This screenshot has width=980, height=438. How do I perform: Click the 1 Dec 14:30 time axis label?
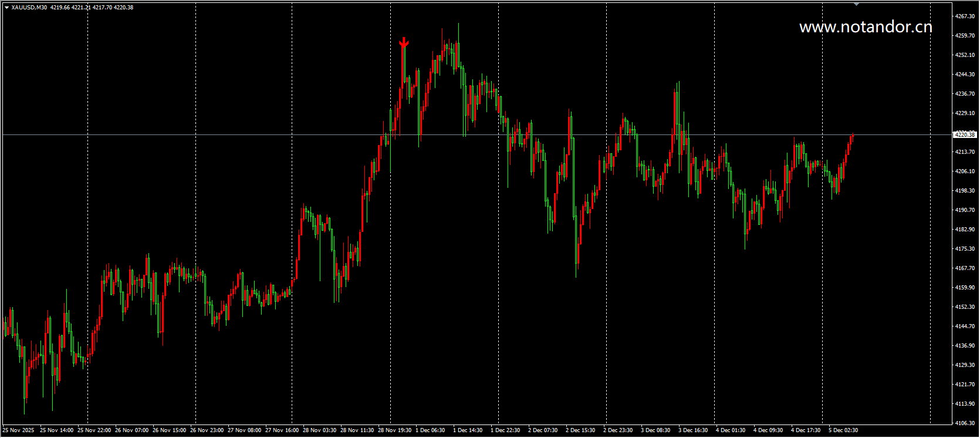click(x=468, y=430)
